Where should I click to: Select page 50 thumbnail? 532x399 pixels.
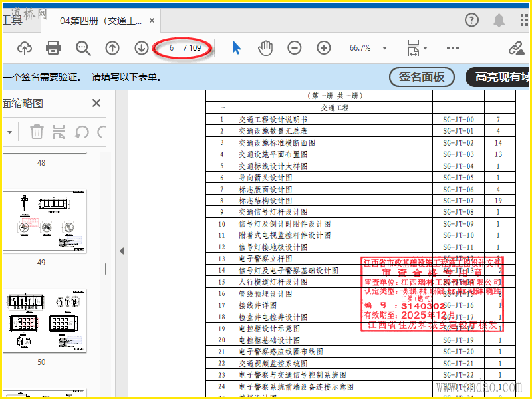tap(45, 321)
